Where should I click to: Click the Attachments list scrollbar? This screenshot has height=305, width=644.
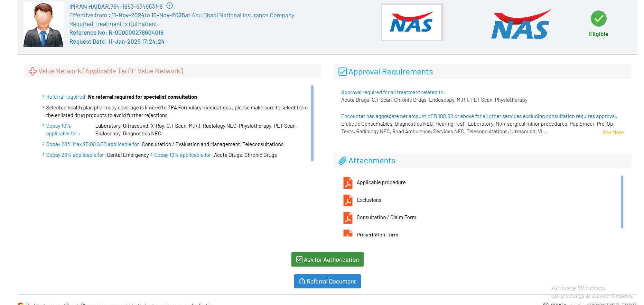click(622, 202)
